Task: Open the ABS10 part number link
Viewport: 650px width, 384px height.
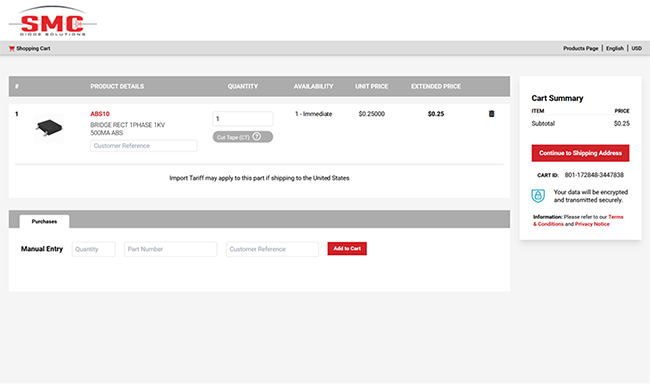Action: [x=100, y=114]
